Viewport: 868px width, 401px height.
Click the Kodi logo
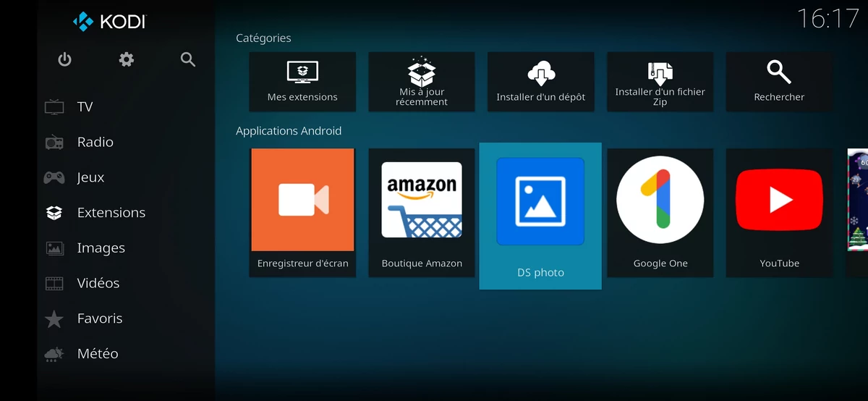click(x=109, y=21)
